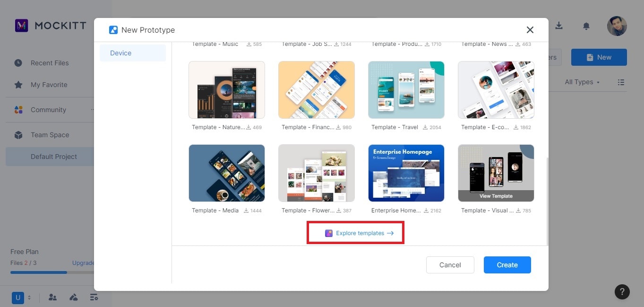Screen dimensions: 644x307
Task: Click the "Free Plan" text
Action: pyautogui.click(x=25, y=252)
